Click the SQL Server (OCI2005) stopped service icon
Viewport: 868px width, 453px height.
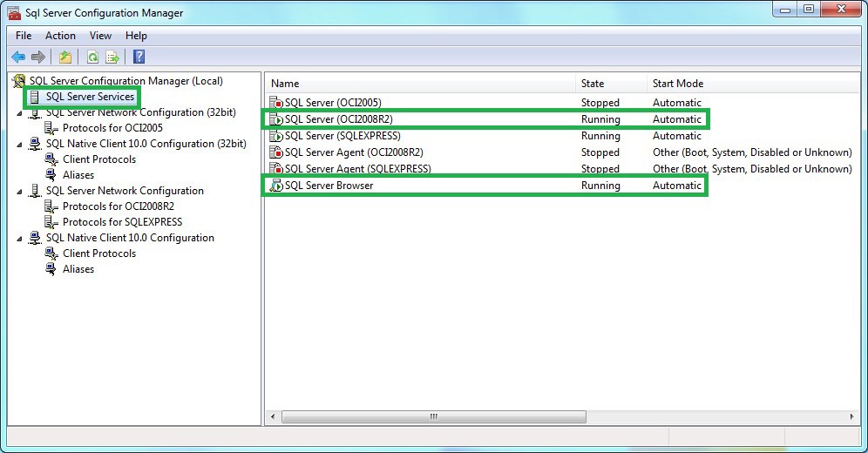(x=276, y=103)
